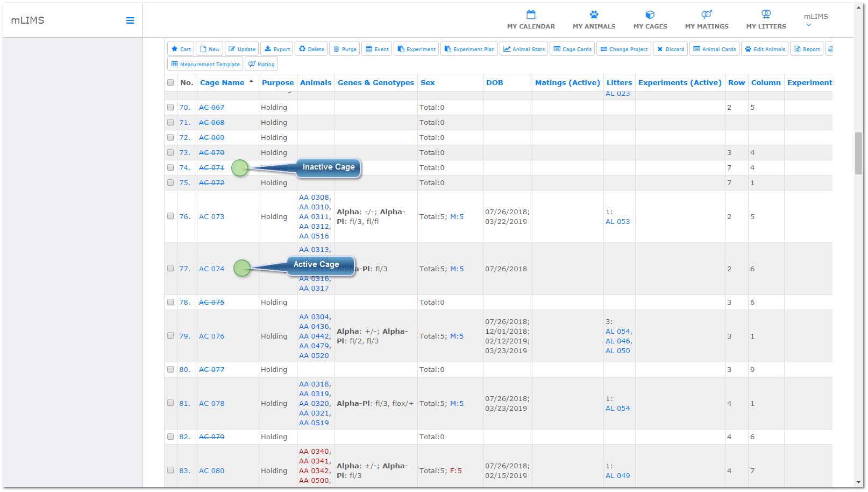
Task: Click the Export toolbar button
Action: click(x=277, y=49)
